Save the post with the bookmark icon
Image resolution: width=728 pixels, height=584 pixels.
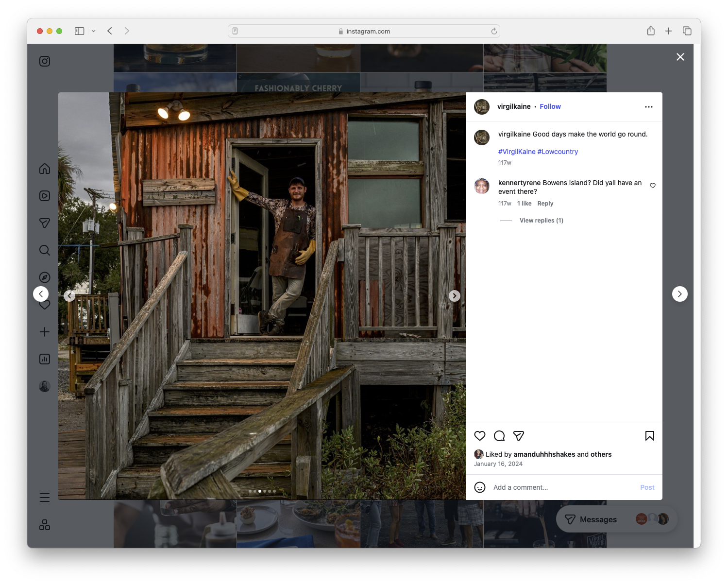pyautogui.click(x=650, y=436)
